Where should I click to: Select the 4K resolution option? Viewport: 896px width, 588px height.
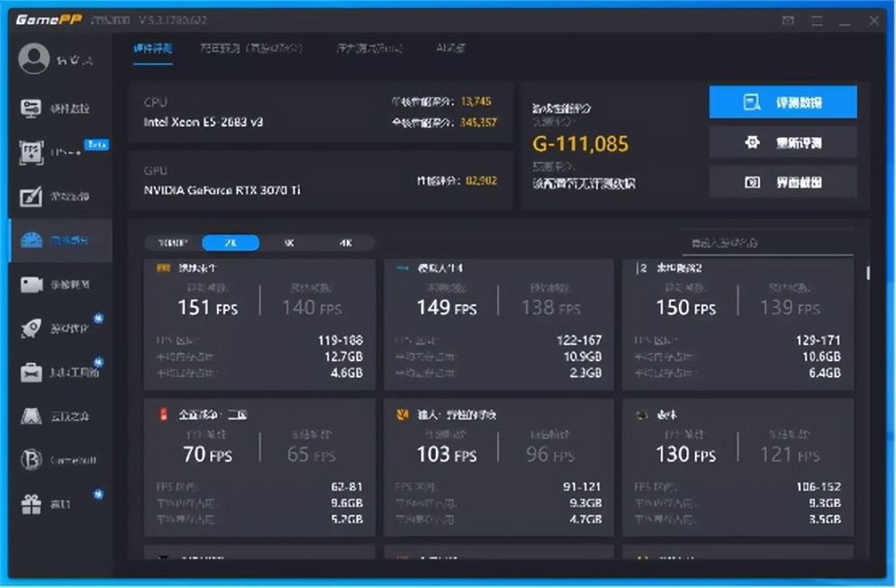tap(346, 243)
